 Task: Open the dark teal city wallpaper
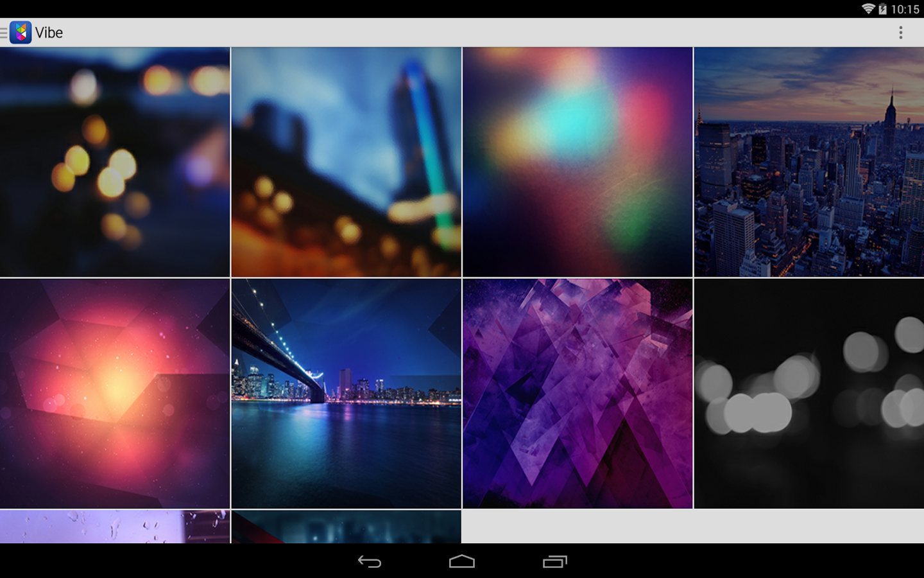click(346, 527)
